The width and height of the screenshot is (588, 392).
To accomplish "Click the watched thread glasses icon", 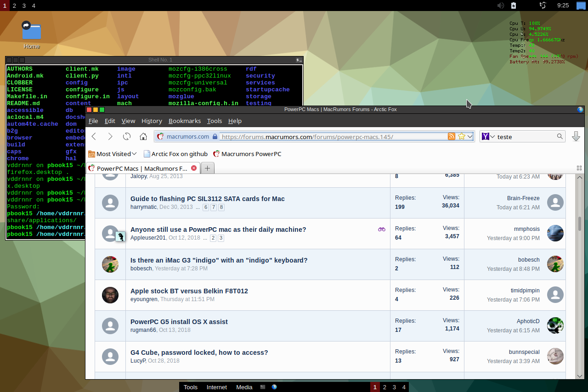I will (x=382, y=229).
